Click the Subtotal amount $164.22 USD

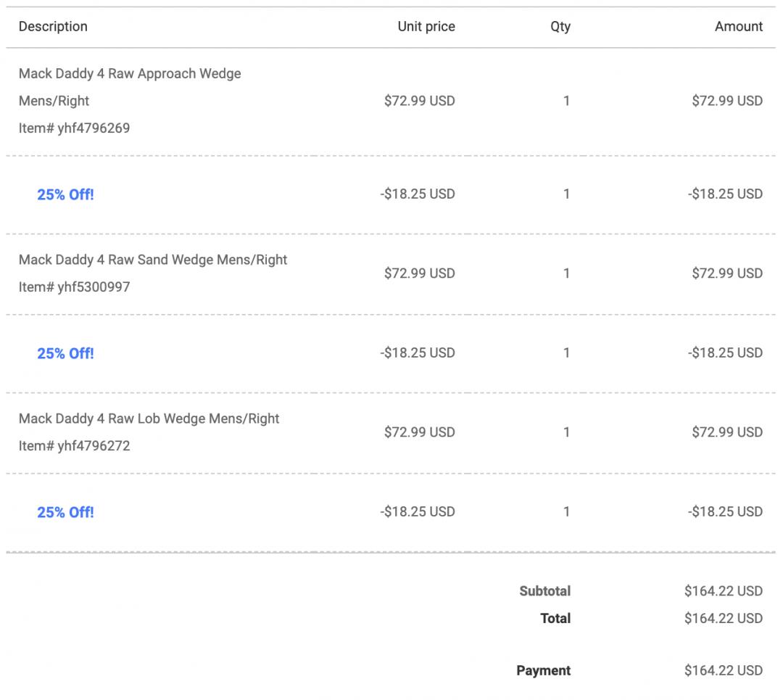point(723,591)
